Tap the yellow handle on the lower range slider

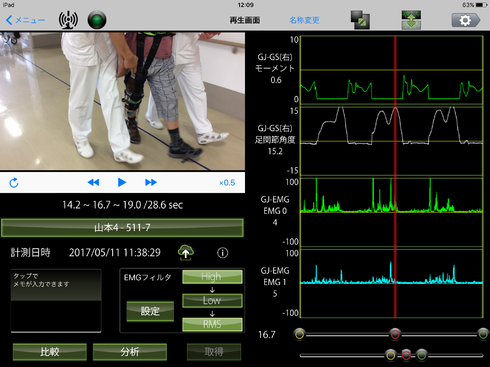(391, 355)
